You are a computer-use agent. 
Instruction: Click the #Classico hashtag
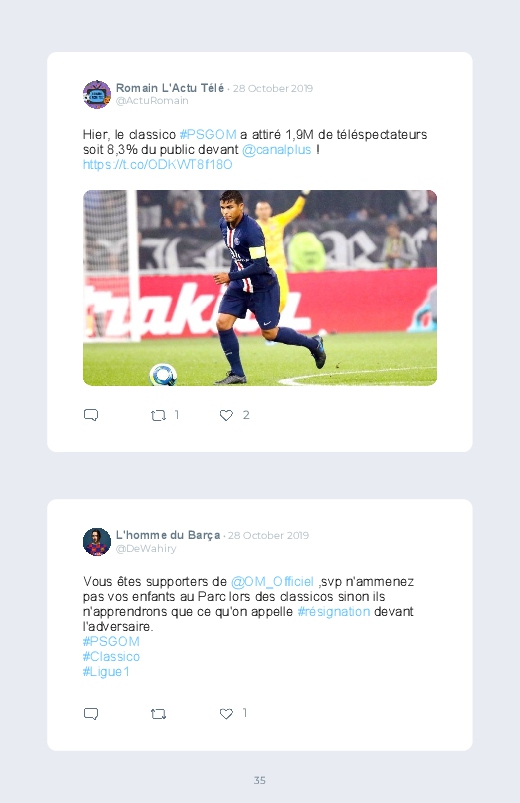point(111,657)
